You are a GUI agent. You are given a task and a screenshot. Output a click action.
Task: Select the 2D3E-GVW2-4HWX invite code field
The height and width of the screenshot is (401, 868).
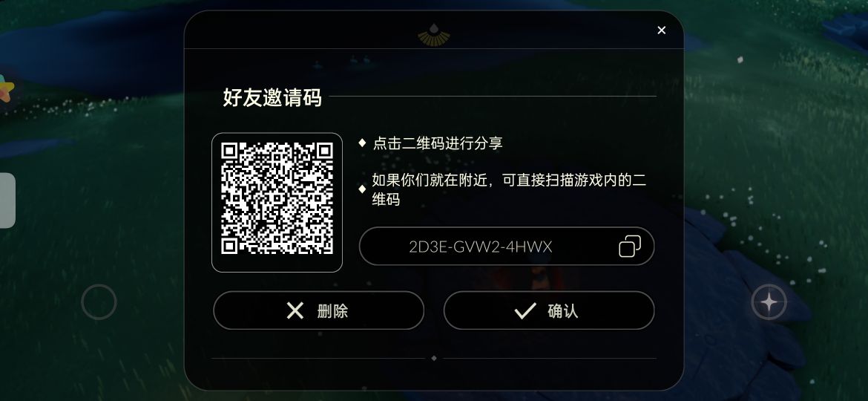coord(507,246)
